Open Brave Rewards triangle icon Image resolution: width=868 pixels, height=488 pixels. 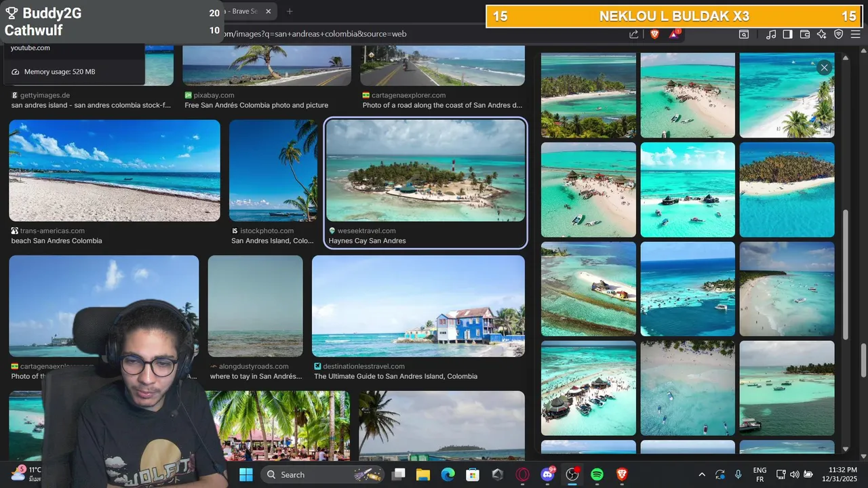pos(675,34)
